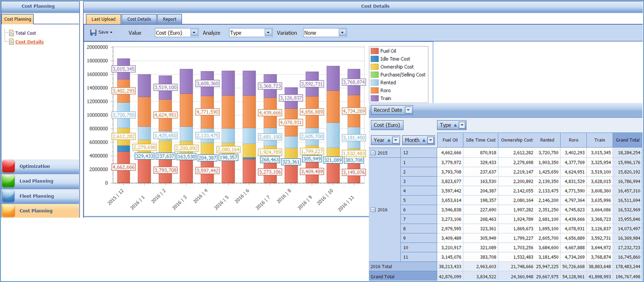
Task: Click the Fuel Oil red legend swatch
Action: tap(375, 51)
